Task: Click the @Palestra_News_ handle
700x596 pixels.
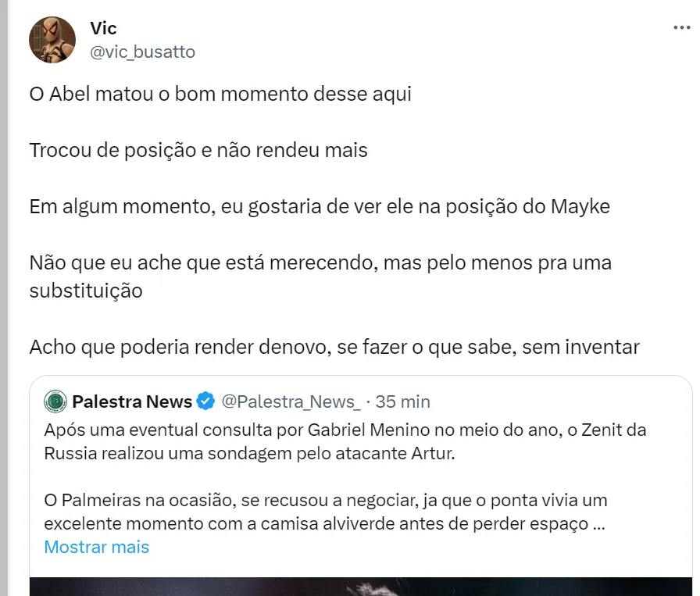Action: (291, 401)
